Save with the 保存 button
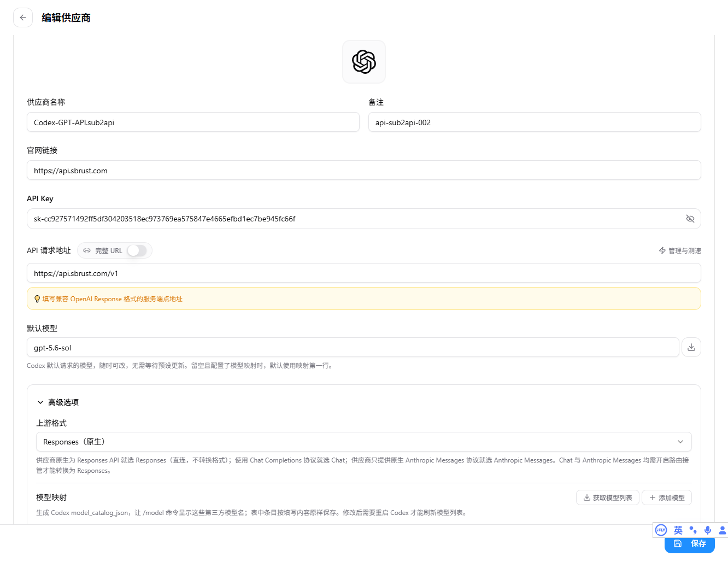This screenshot has width=728, height=562. point(690,543)
